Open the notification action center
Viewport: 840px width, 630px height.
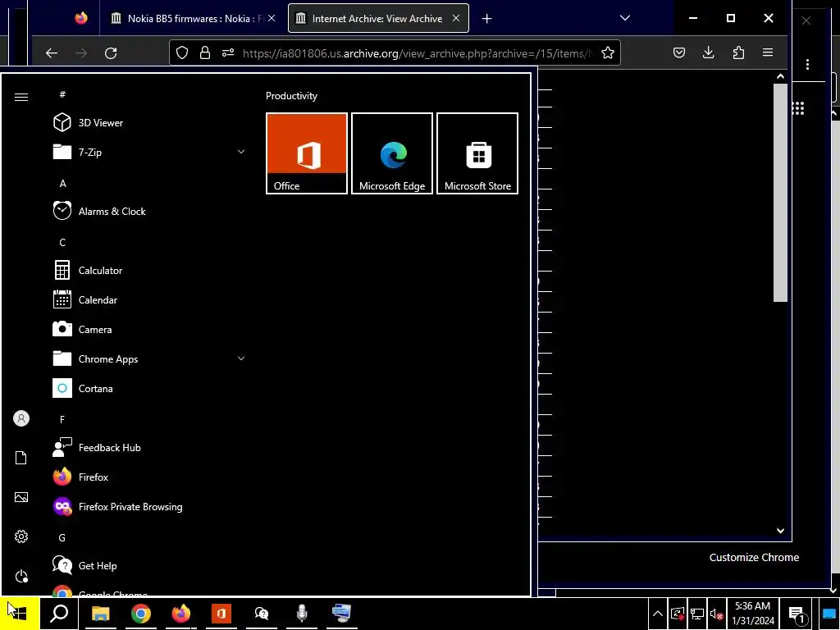click(x=797, y=614)
